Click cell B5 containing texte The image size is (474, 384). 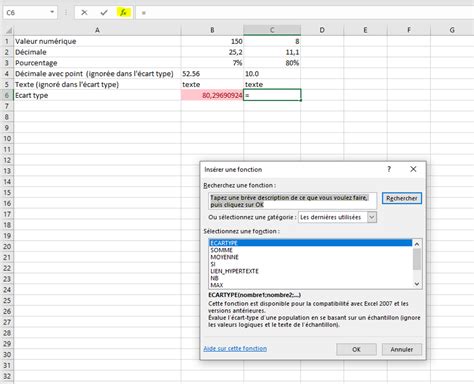212,84
